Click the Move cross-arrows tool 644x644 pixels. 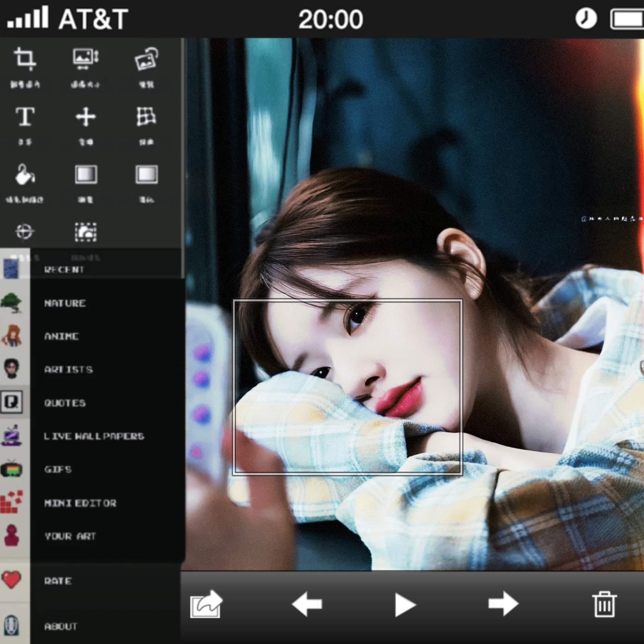coord(86,117)
